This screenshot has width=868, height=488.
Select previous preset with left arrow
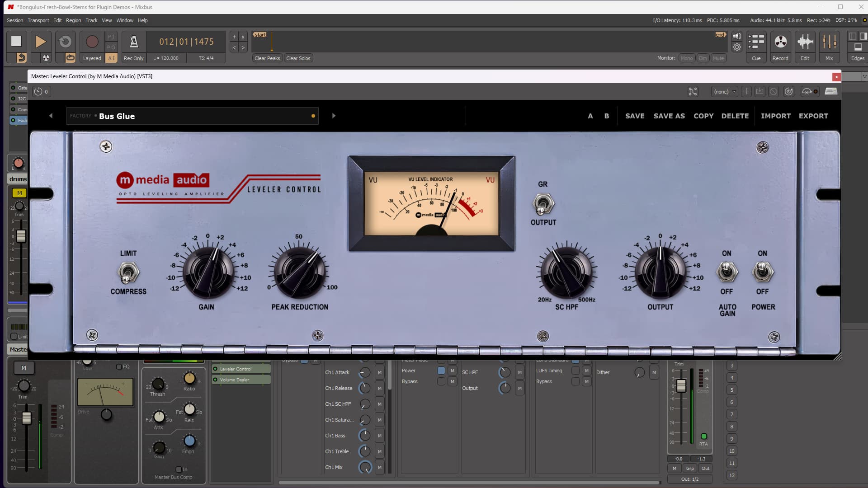click(x=51, y=116)
